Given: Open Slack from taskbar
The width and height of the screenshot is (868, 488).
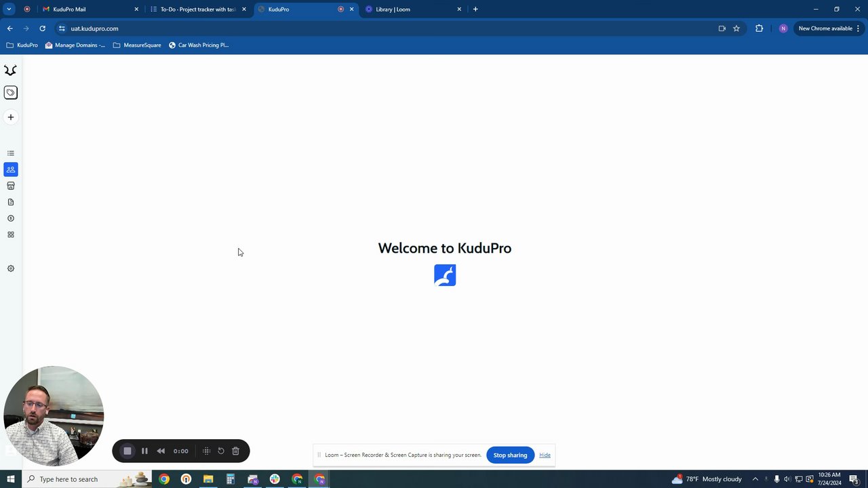Looking at the screenshot, I should (275, 479).
